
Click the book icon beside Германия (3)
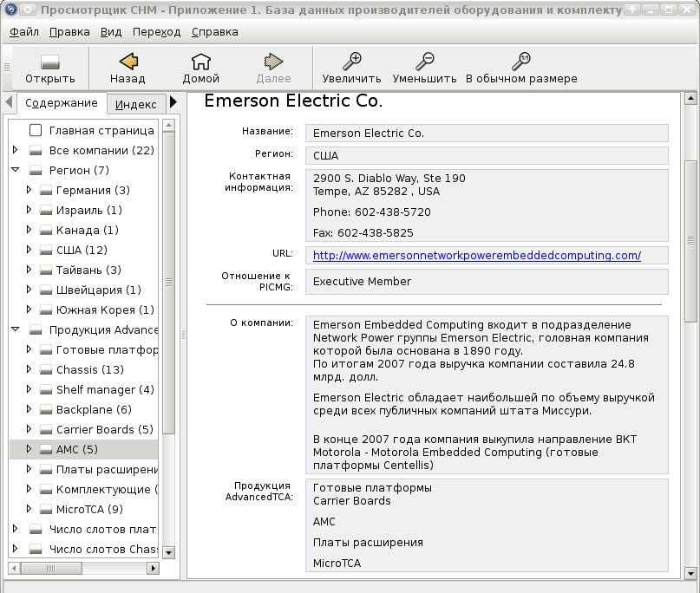click(45, 191)
